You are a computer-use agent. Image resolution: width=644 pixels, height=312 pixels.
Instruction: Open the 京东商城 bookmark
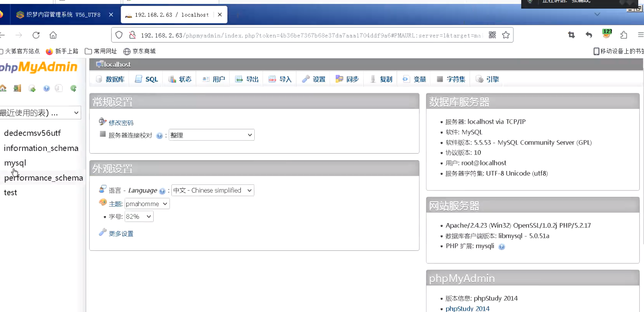point(139,51)
